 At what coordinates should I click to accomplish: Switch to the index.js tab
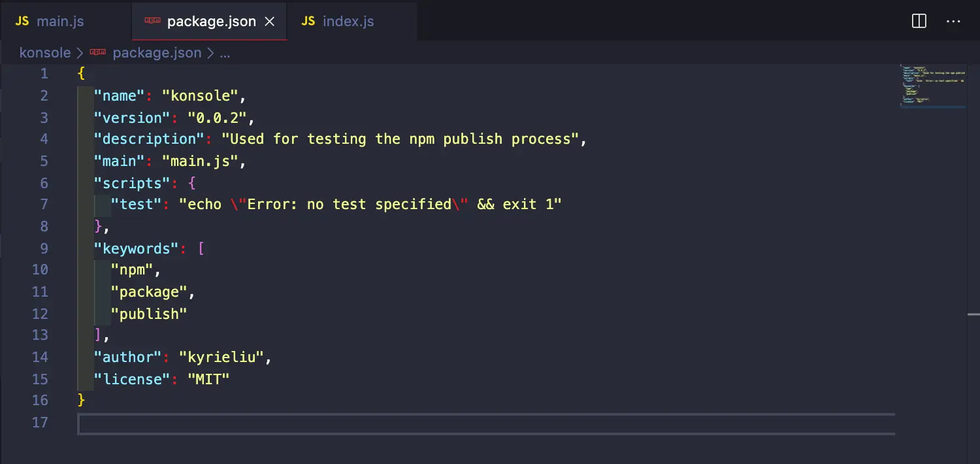point(348,21)
